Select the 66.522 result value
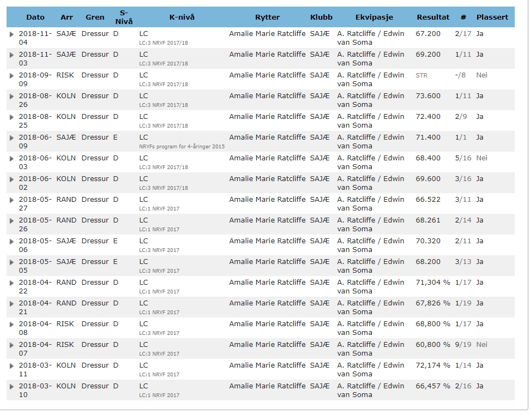Image resolution: width=530 pixels, height=420 pixels. 428,200
